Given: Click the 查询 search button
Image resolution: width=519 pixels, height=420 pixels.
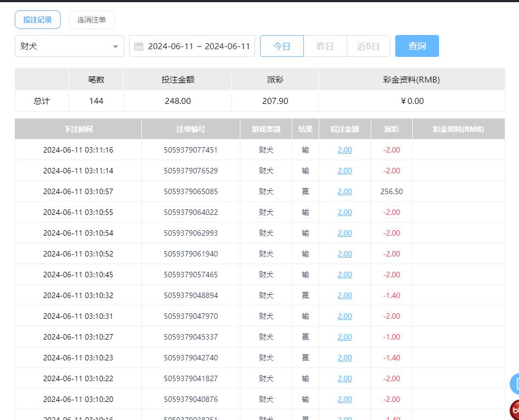Looking at the screenshot, I should coord(417,46).
